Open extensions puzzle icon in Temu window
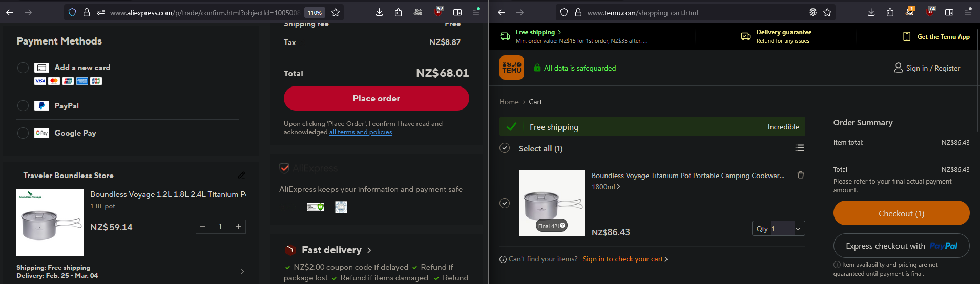This screenshot has width=980, height=284. [x=890, y=12]
